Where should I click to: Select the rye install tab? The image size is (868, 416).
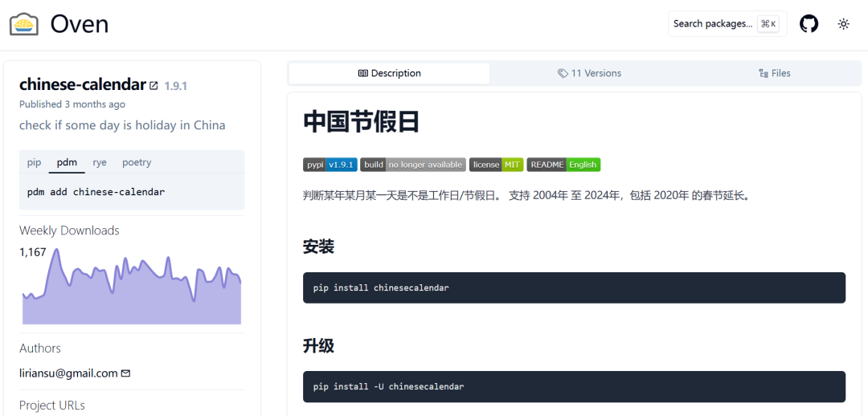[x=100, y=162]
